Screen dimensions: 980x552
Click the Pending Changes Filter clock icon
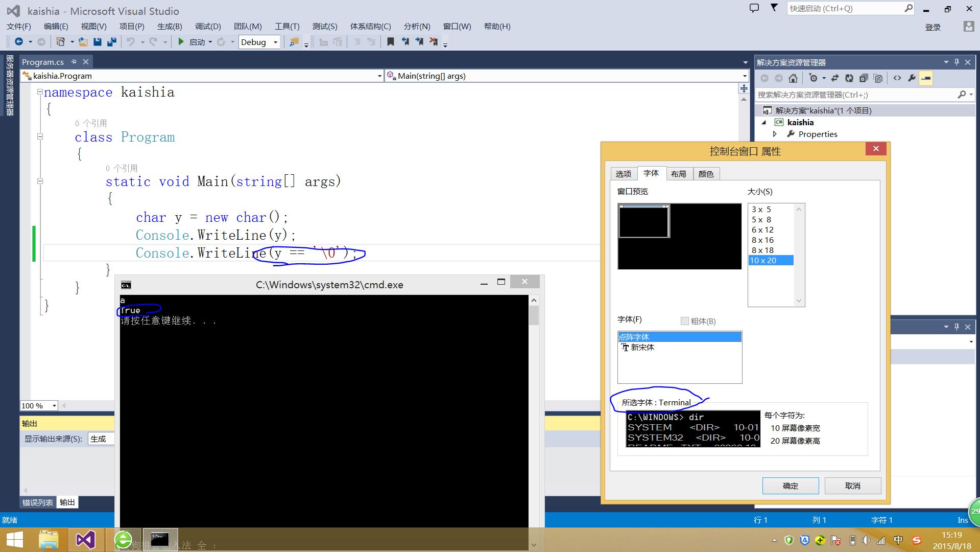pyautogui.click(x=814, y=78)
